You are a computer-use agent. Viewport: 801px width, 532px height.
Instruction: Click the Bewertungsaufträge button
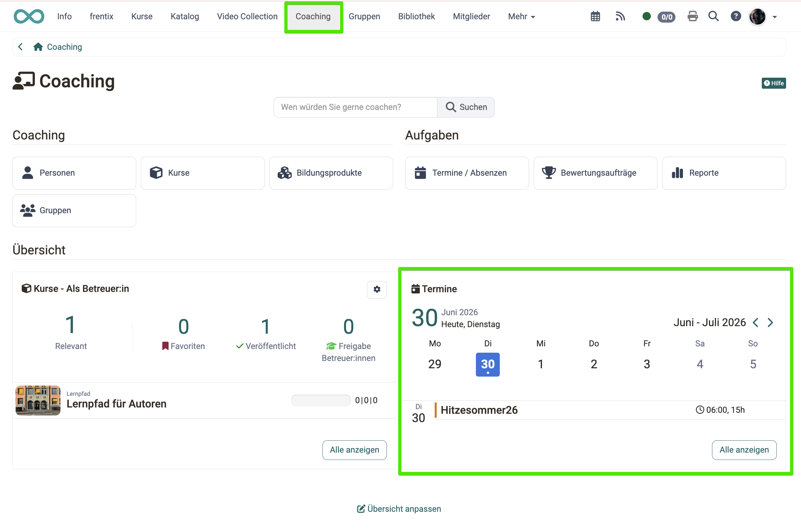(595, 173)
